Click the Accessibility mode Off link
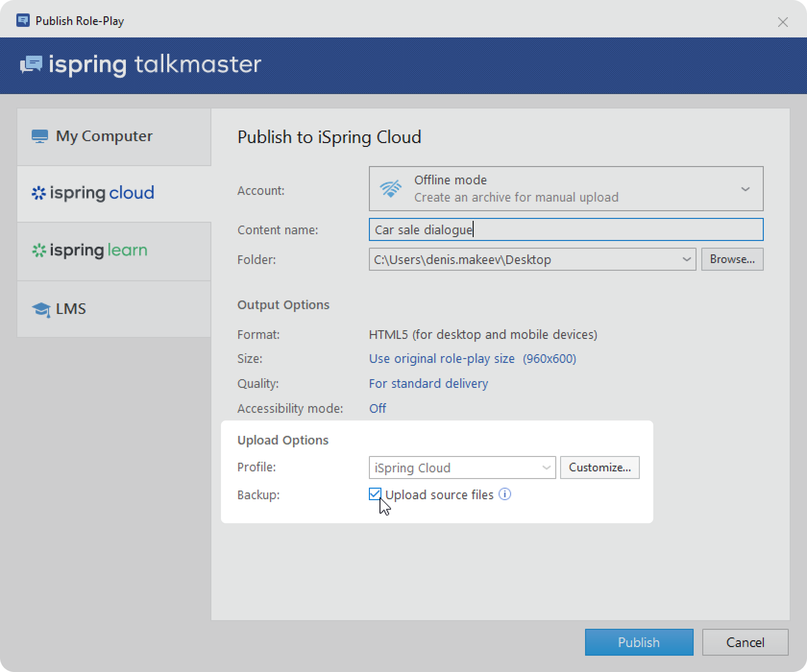The height and width of the screenshot is (672, 807). point(378,408)
